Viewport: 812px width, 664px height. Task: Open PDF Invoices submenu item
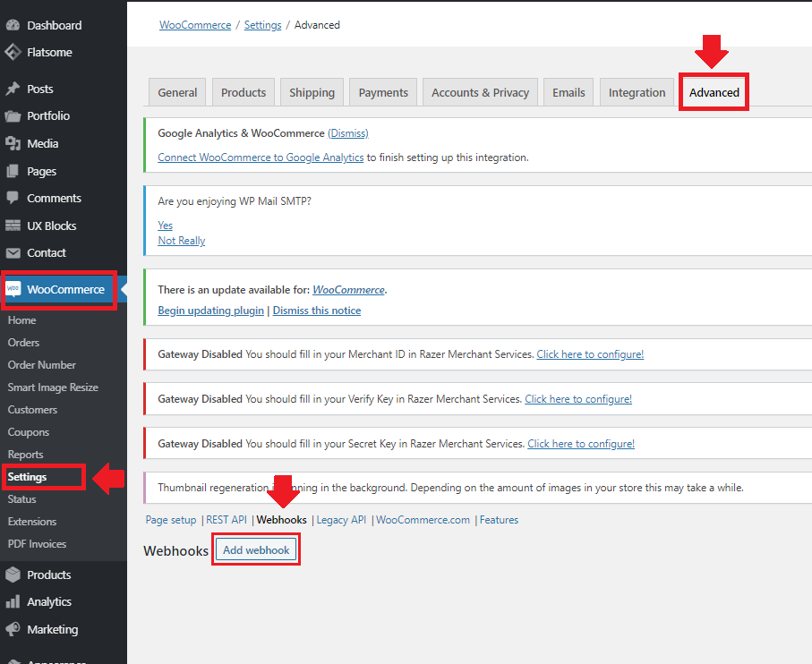tap(37, 543)
